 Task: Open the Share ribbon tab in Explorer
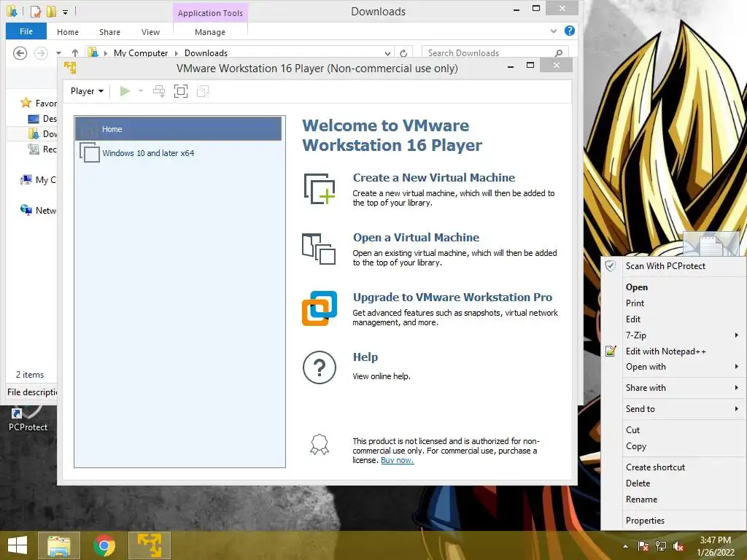click(109, 32)
